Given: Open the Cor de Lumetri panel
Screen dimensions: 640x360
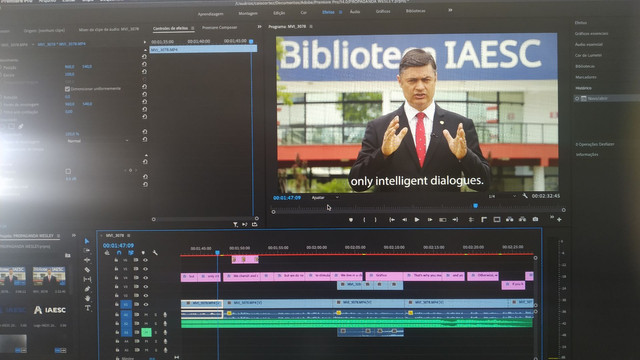Looking at the screenshot, I should click(588, 55).
